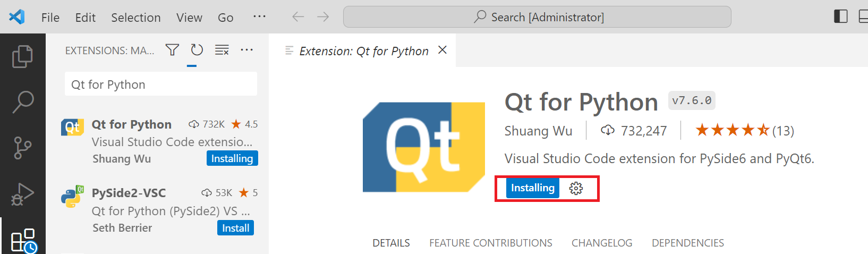This screenshot has width=868, height=254.
Task: Click the Shuang Wu publisher link
Action: point(538,131)
